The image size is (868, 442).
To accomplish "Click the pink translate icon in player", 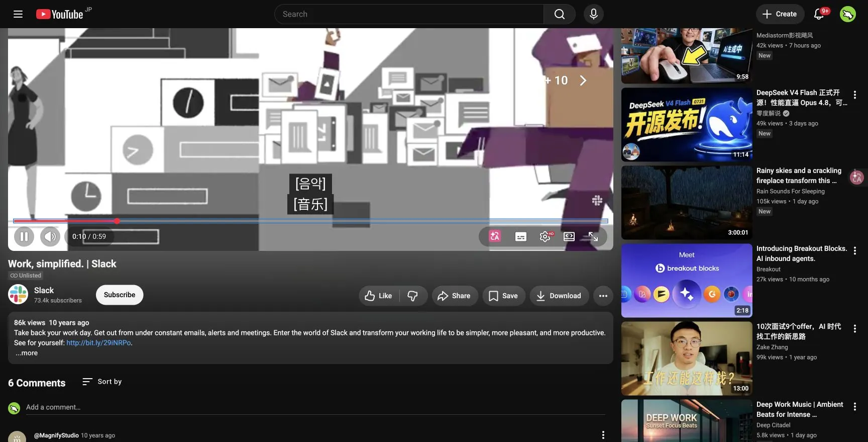I will tap(495, 236).
